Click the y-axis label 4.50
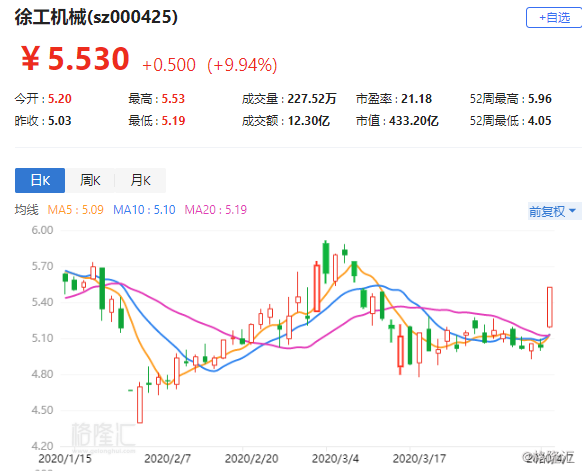582x471 pixels. [42, 410]
